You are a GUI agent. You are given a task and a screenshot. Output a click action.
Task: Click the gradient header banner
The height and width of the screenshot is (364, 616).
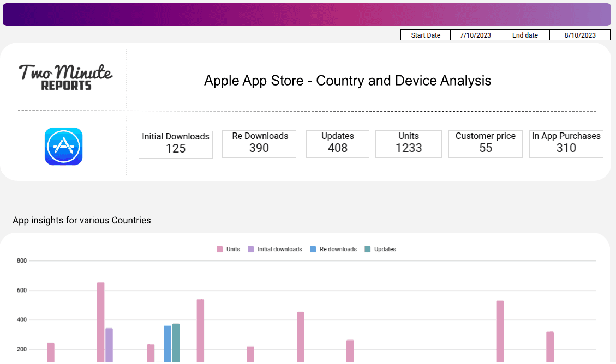coord(307,15)
